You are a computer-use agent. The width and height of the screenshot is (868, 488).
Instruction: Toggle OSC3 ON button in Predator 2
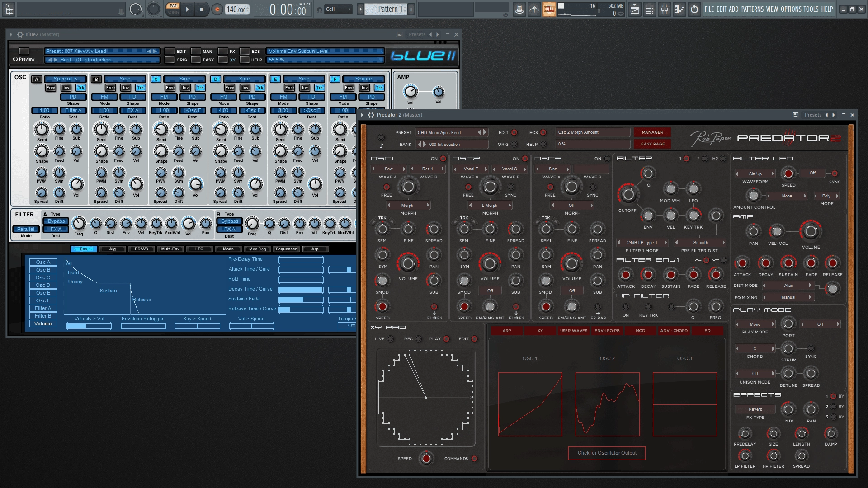(x=607, y=159)
